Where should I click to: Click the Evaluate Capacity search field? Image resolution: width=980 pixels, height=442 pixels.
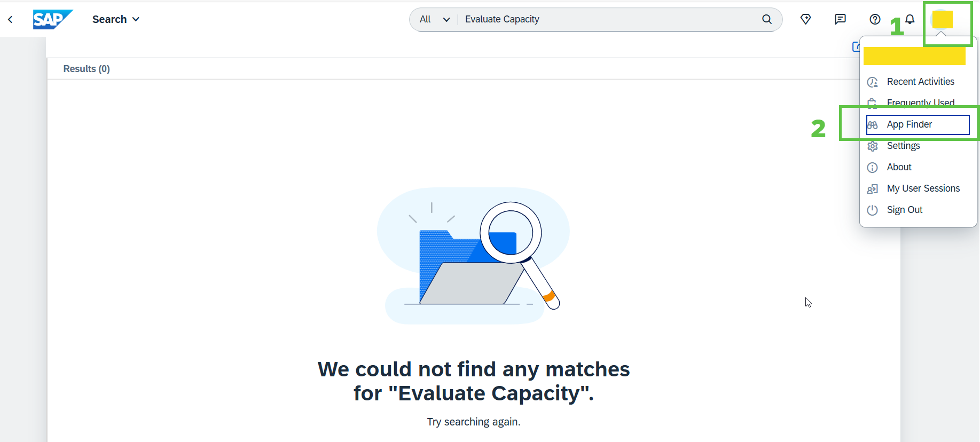(x=609, y=19)
